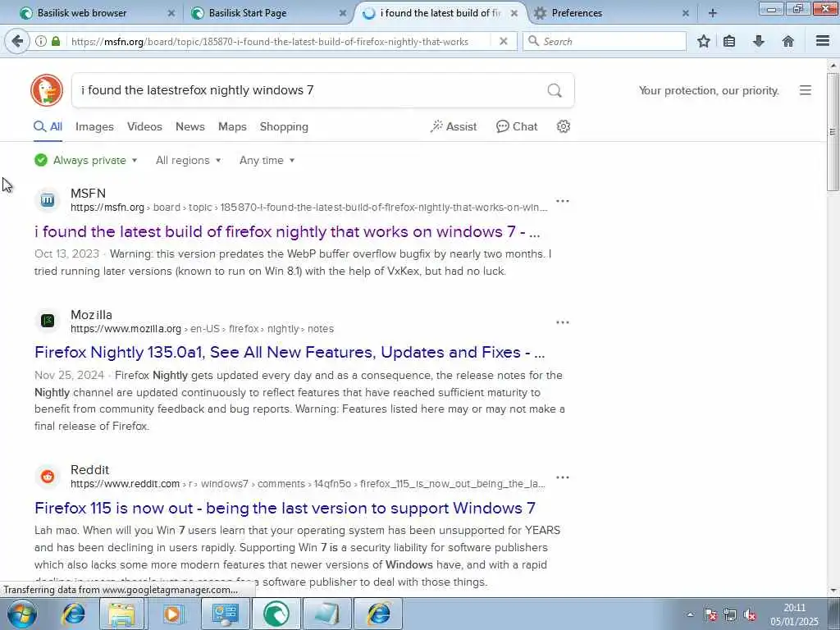Open Windows Explorer folder on taskbar
840x630 pixels.
coord(121,614)
